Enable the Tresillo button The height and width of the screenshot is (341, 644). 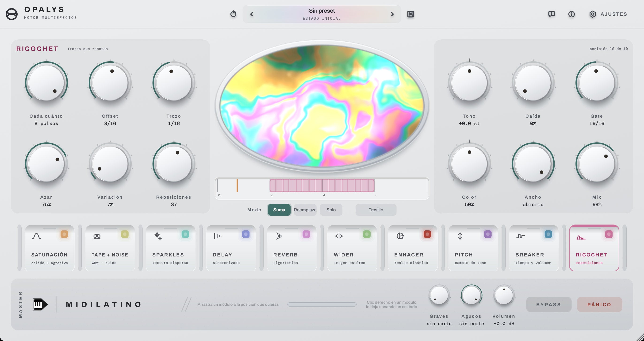376,210
